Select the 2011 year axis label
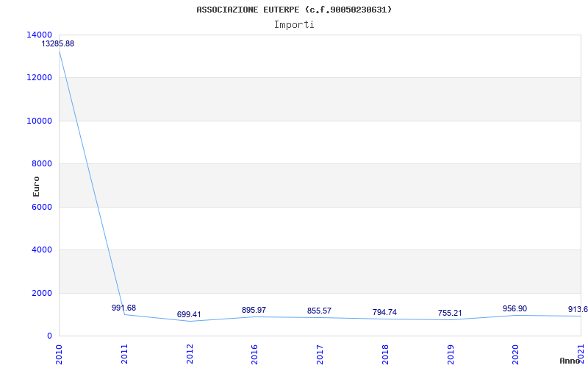The image size is (588, 368). 124,354
